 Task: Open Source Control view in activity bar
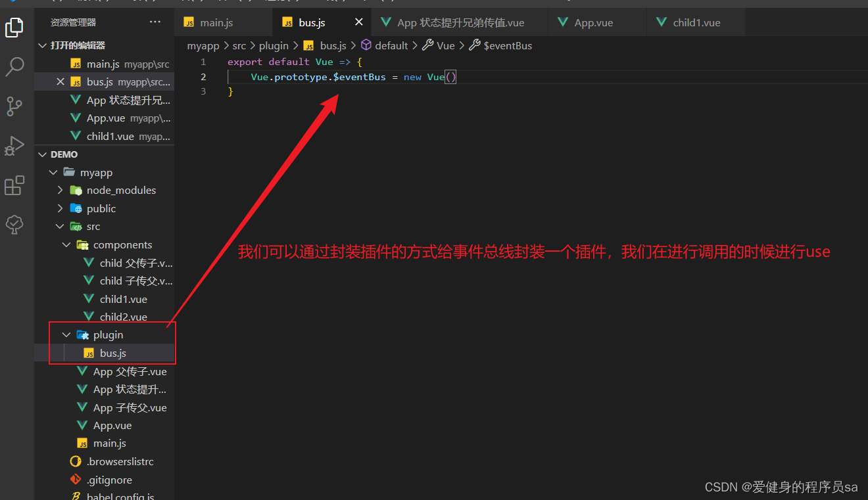[x=14, y=106]
